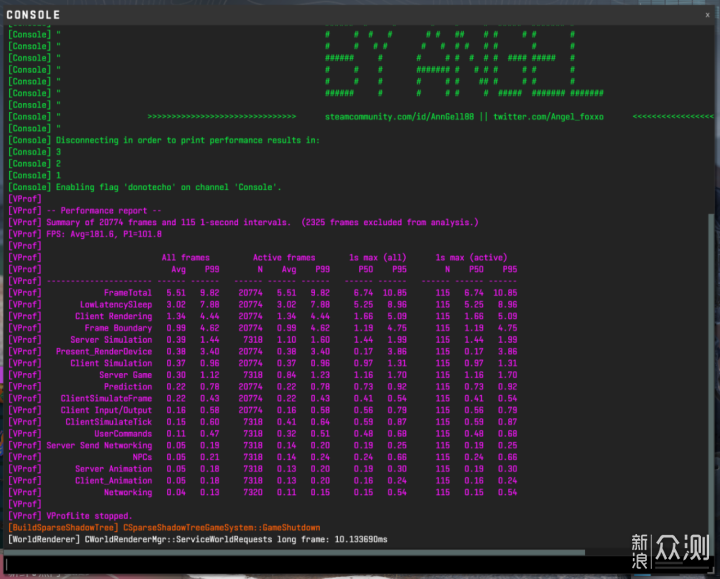This screenshot has height=579, width=720.
Task: Click the Prediction row label
Action: 128,387
